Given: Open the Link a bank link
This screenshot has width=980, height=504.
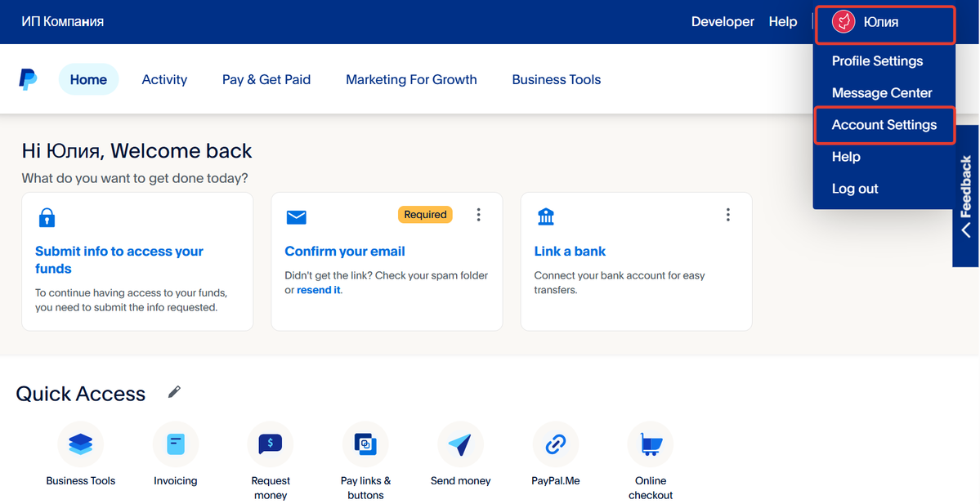Looking at the screenshot, I should 570,251.
